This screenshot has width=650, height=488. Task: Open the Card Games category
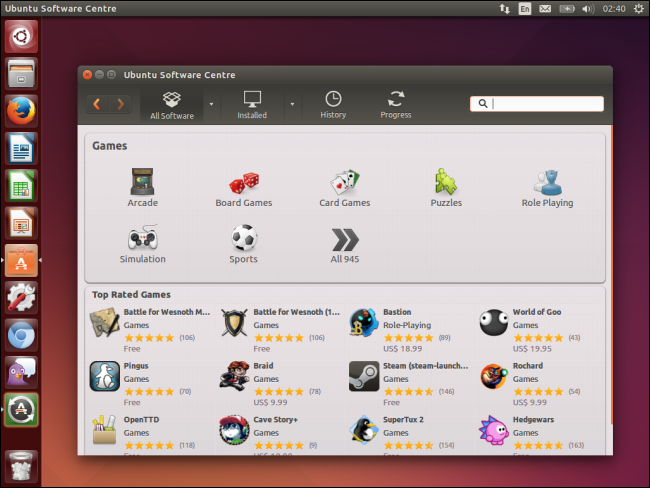tap(344, 187)
